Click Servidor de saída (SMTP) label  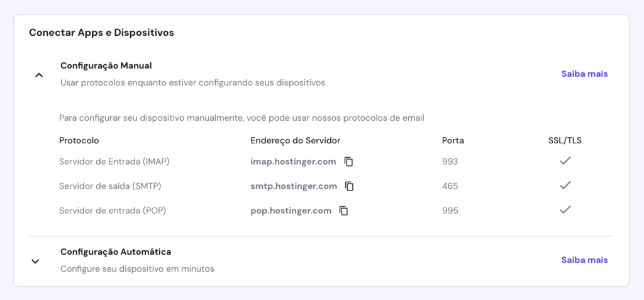110,186
